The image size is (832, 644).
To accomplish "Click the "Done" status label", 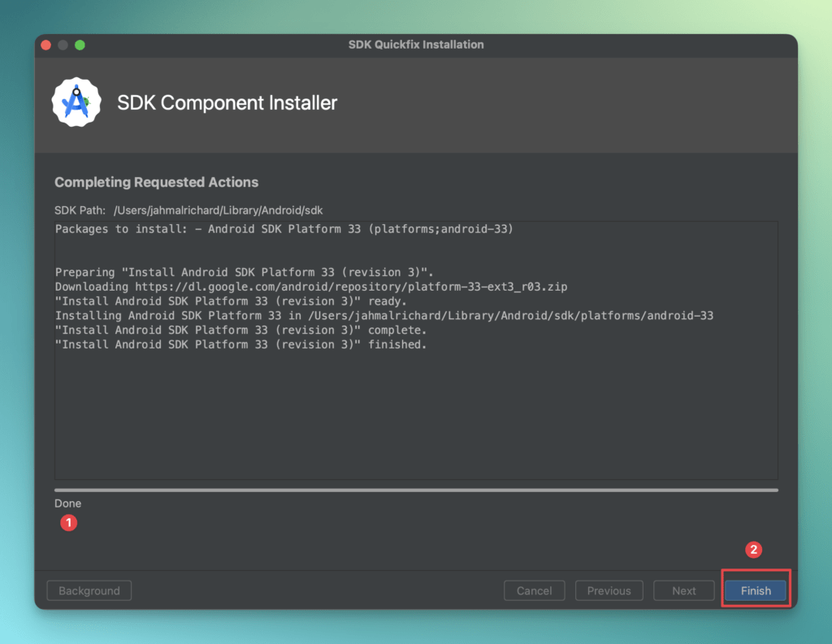I will (68, 504).
